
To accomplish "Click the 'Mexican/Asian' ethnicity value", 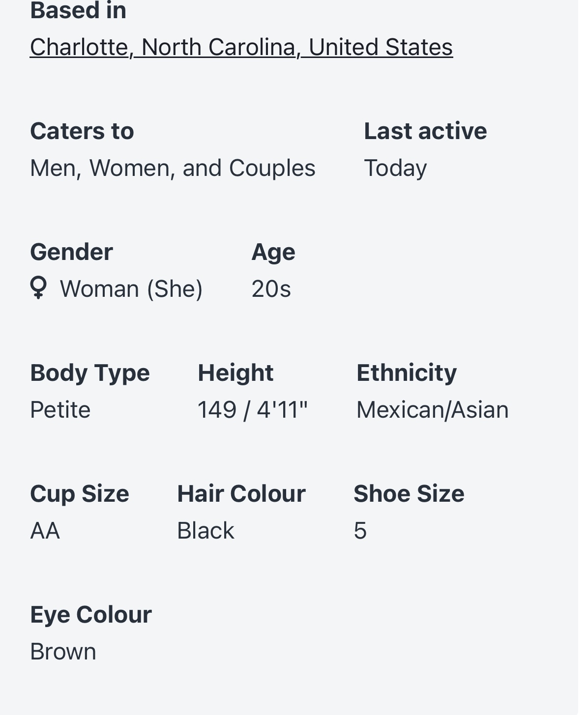I will tap(433, 410).
